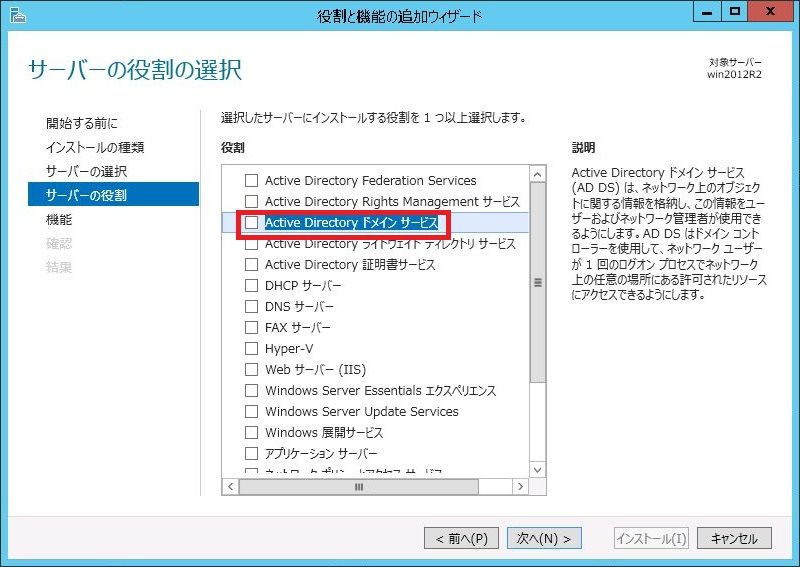Check Active Directory Federation Services
The image size is (800, 567).
252,181
